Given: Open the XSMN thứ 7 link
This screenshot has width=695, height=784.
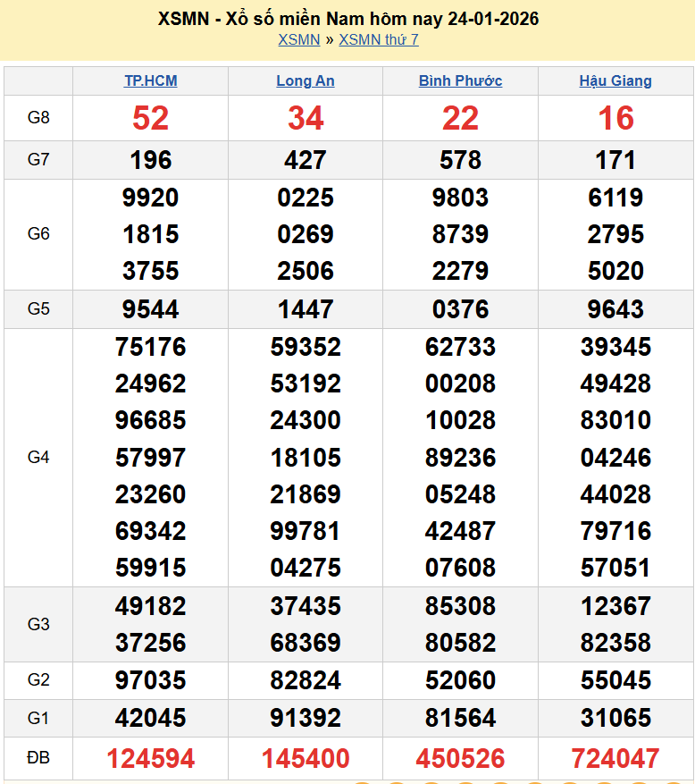Looking at the screenshot, I should [x=378, y=39].
